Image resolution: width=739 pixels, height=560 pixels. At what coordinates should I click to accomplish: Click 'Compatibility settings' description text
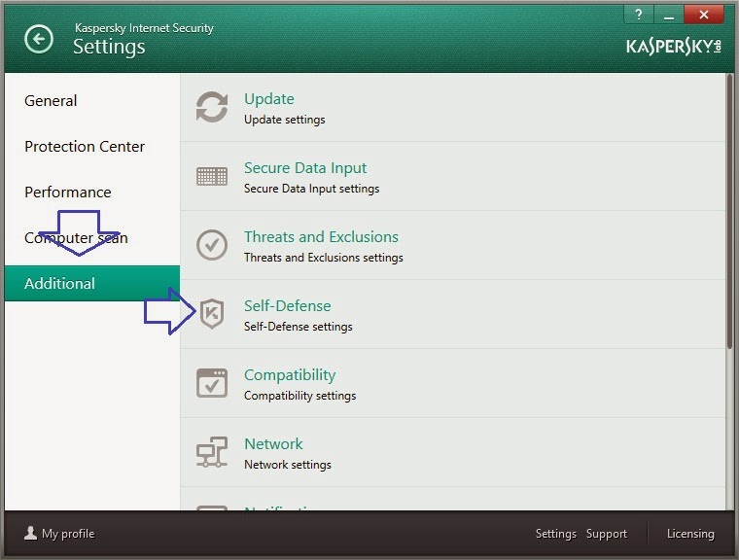coord(299,395)
